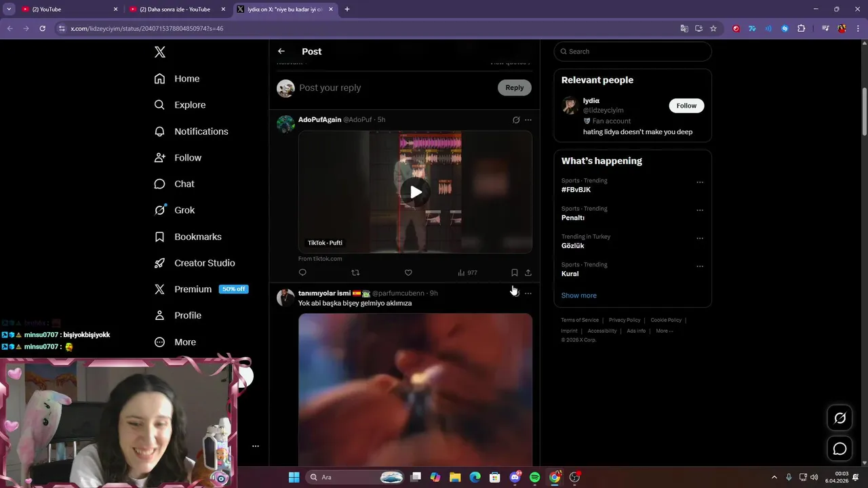The width and height of the screenshot is (868, 488).
Task: Open the Privacy Policy footer link
Action: click(625, 320)
